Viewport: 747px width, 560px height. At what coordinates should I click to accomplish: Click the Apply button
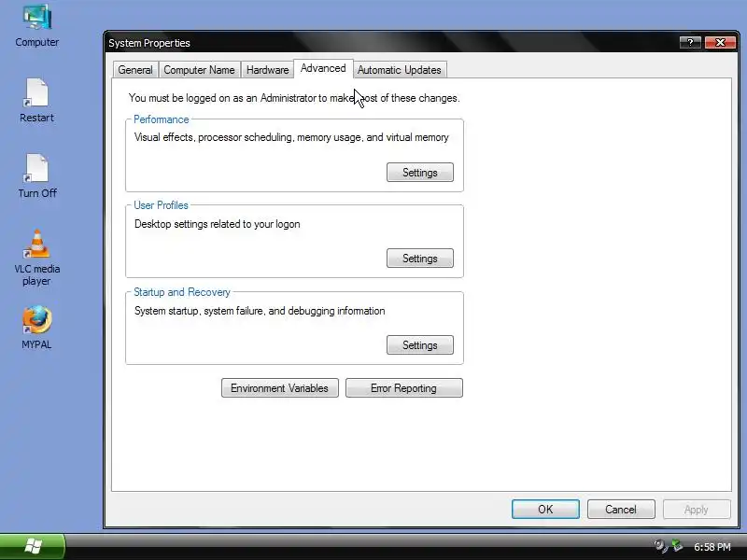point(696,510)
